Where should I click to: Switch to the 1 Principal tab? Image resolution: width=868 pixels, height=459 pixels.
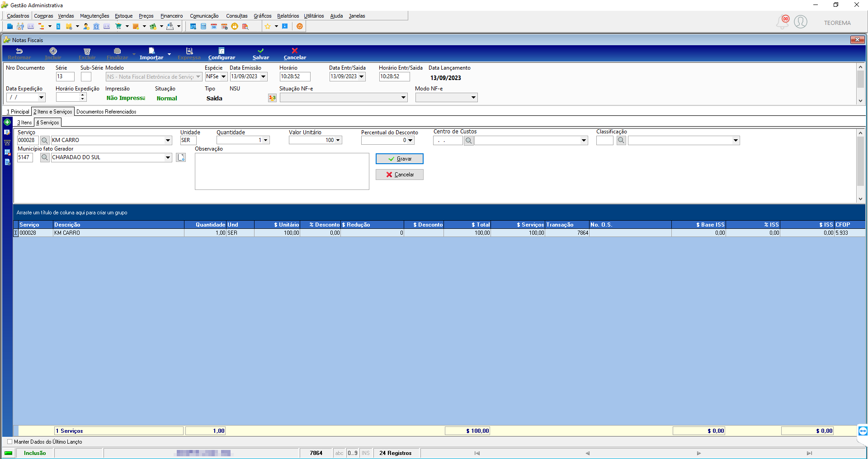(18, 112)
